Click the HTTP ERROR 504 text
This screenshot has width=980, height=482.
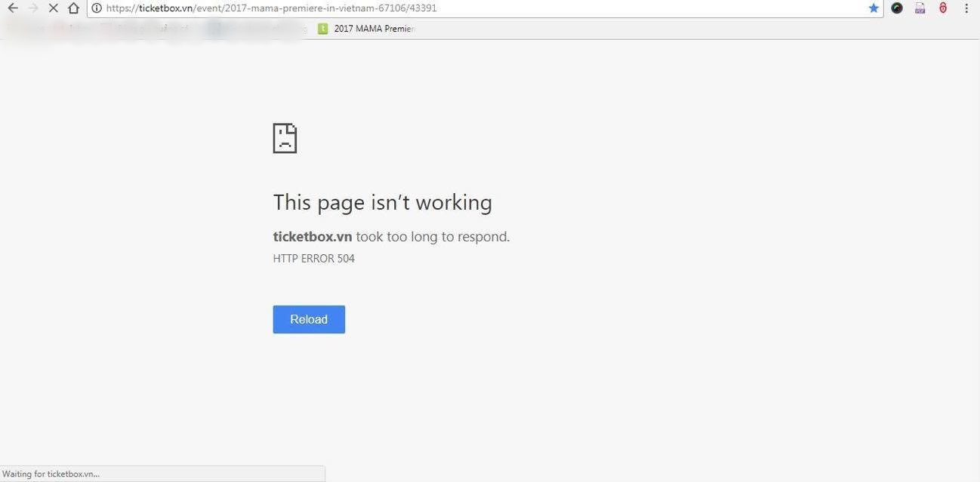(x=314, y=259)
